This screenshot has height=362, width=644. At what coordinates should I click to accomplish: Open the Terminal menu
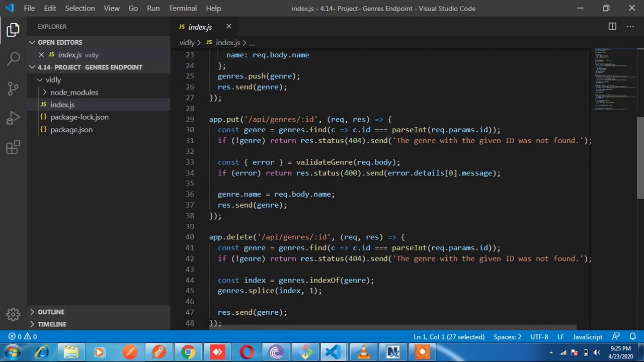[x=183, y=8]
